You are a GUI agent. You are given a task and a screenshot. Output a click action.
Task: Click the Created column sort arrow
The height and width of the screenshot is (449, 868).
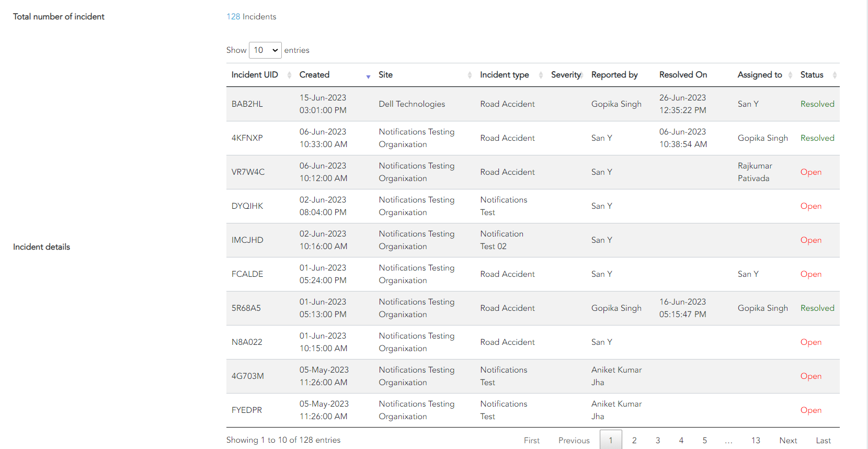click(x=368, y=76)
